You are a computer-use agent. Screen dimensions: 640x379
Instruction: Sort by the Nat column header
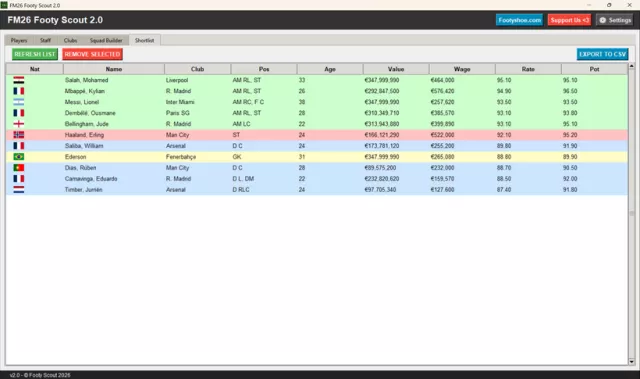[x=35, y=69]
